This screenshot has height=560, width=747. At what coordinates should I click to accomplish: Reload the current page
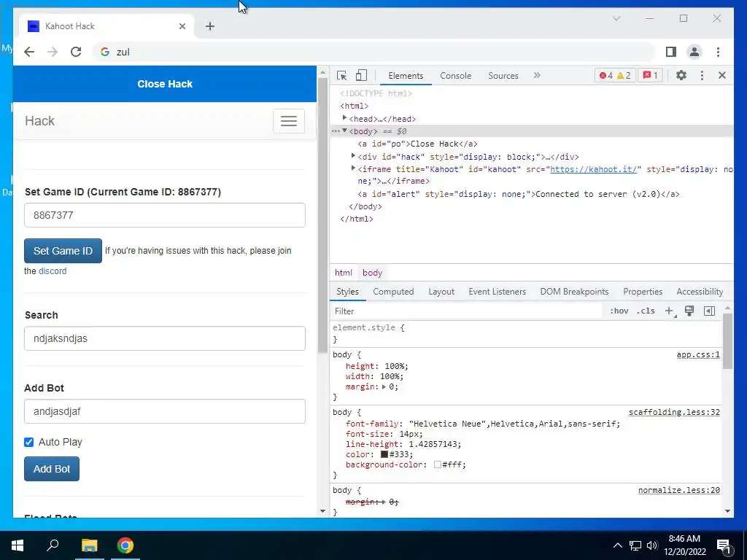click(x=76, y=52)
